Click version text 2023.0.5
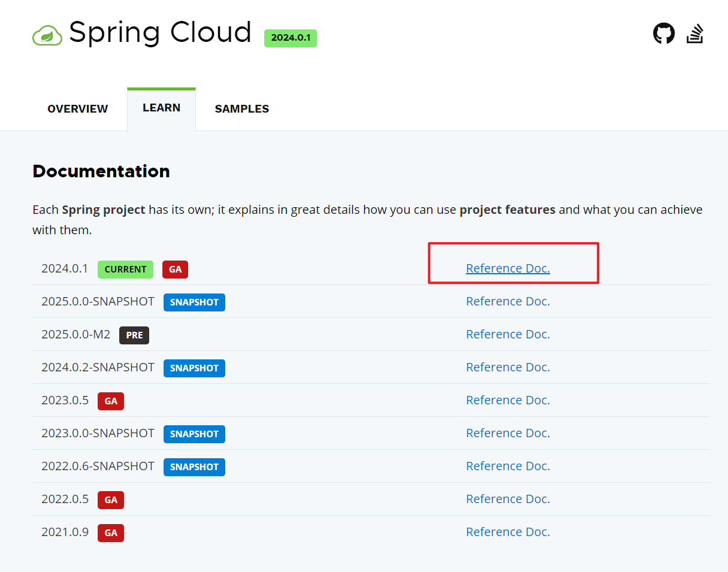 (65, 400)
